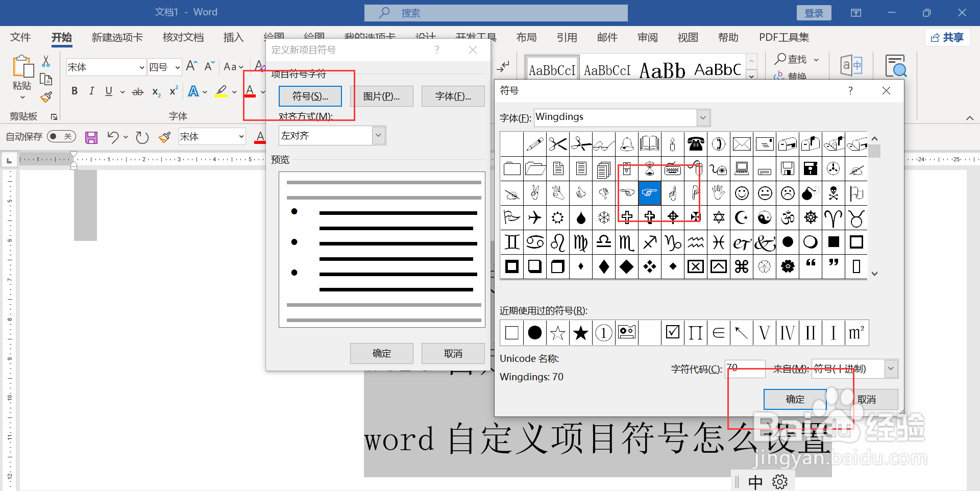Select the filled star in recent symbols
980x491 pixels.
581,333
